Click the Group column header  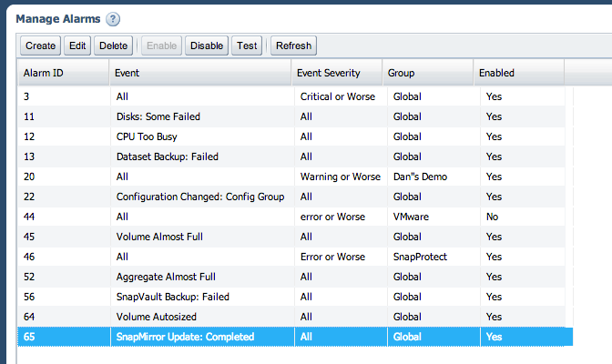(x=426, y=73)
